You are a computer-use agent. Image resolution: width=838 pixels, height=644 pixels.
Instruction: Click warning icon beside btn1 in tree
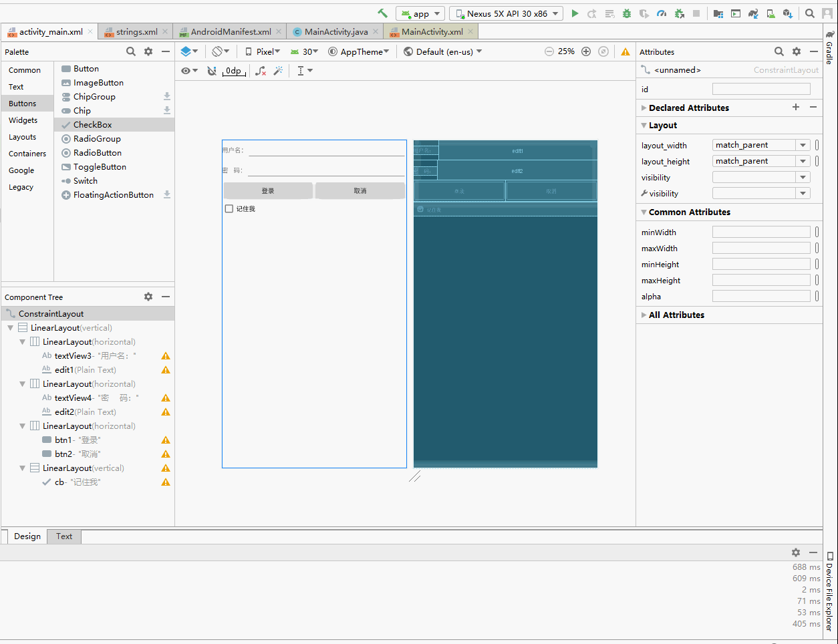click(166, 440)
